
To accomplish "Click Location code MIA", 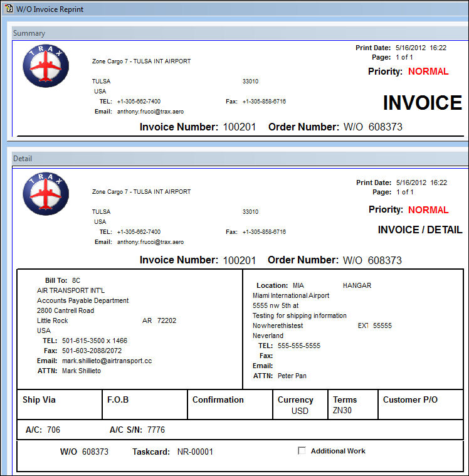I will (298, 285).
